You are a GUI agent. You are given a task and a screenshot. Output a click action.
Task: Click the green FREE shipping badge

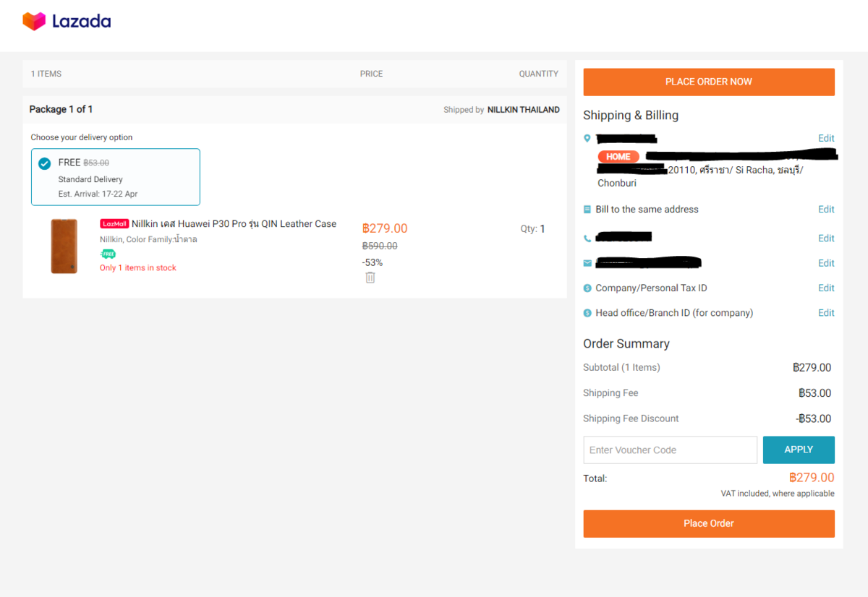[x=108, y=254]
